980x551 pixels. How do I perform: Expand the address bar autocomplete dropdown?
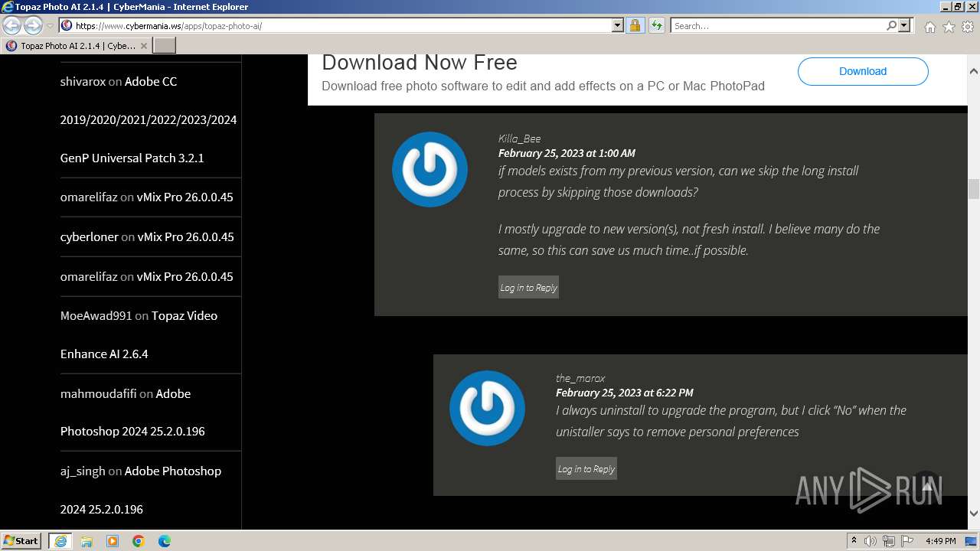[618, 26]
